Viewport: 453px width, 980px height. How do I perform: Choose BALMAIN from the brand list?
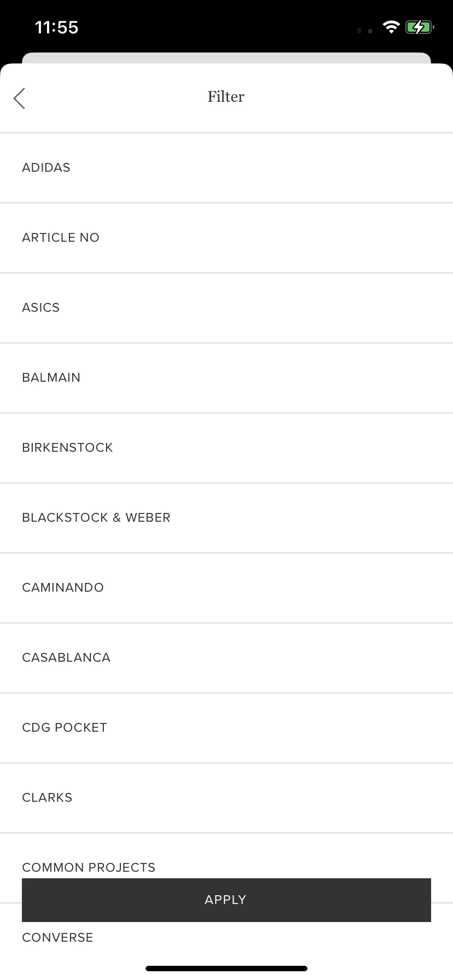coord(226,378)
